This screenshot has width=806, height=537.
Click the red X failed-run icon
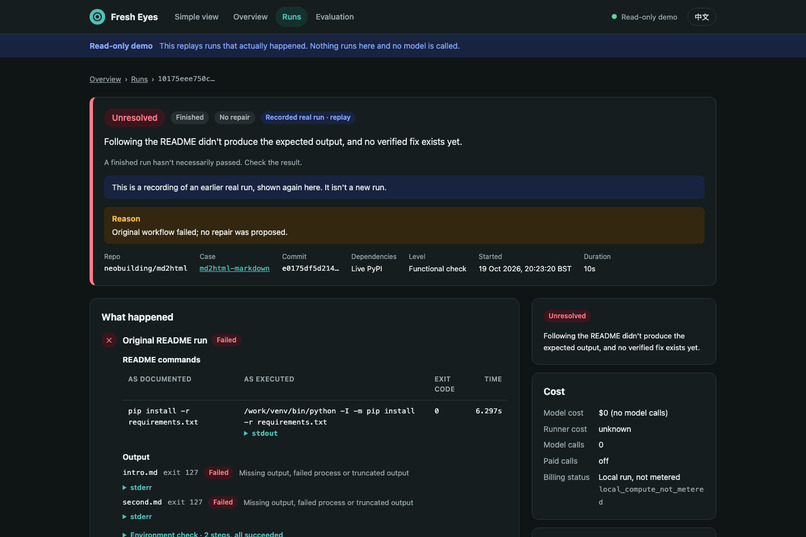109,340
